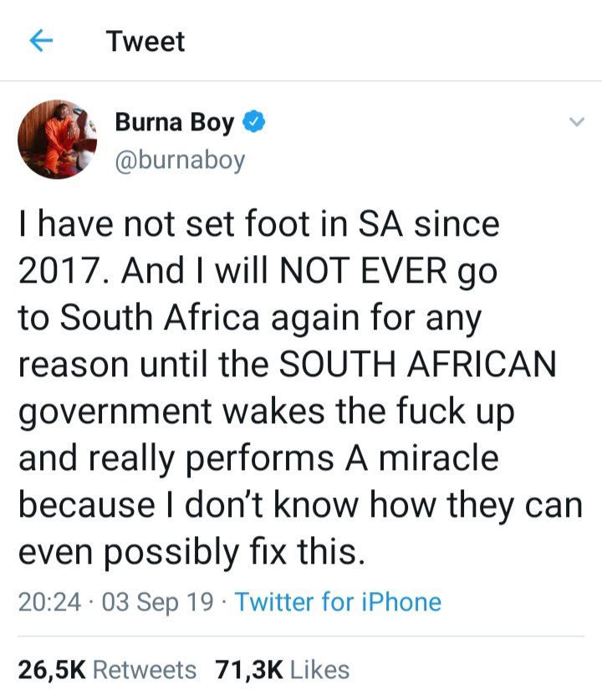Click the @burnaboy handle
This screenshot has height=700, width=602.
179,158
